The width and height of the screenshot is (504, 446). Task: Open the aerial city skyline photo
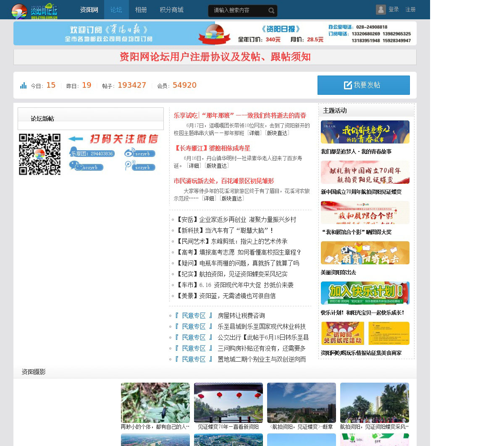pyautogui.click(x=302, y=403)
